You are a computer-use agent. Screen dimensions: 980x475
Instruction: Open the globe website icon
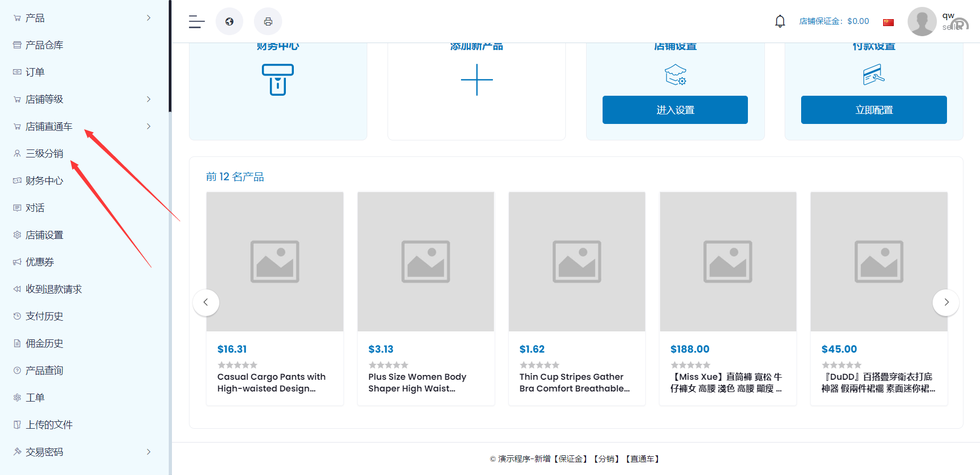coord(229,22)
